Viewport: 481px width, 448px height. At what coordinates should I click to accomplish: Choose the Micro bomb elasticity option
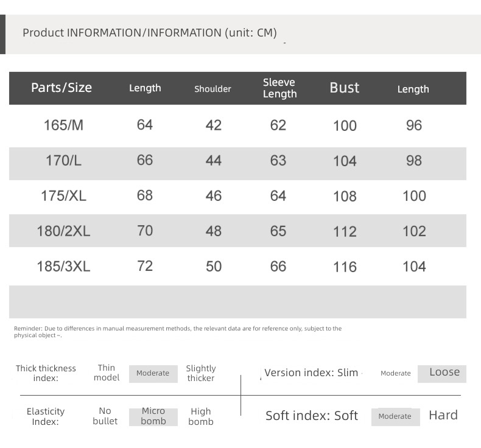[x=153, y=416]
